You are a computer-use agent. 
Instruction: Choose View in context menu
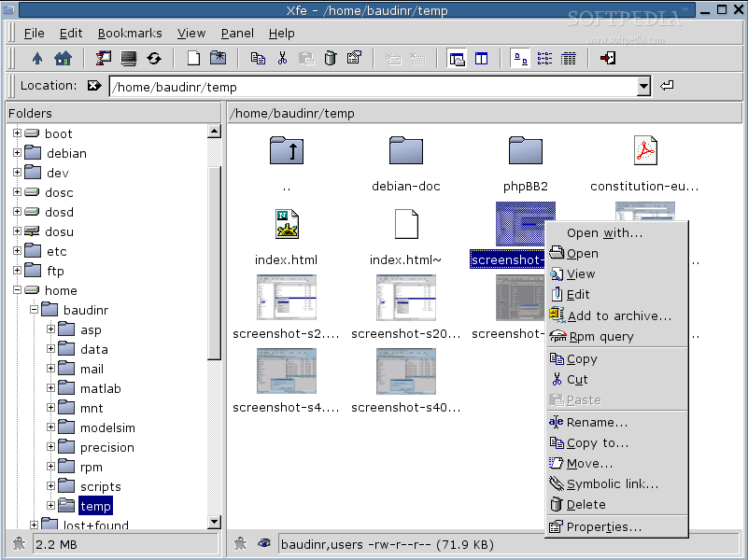coord(616,273)
